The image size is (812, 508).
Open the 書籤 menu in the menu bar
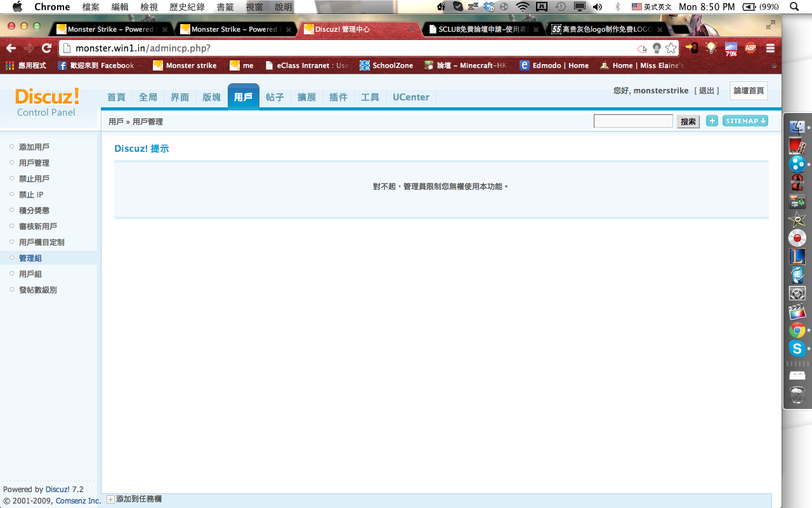(x=225, y=6)
